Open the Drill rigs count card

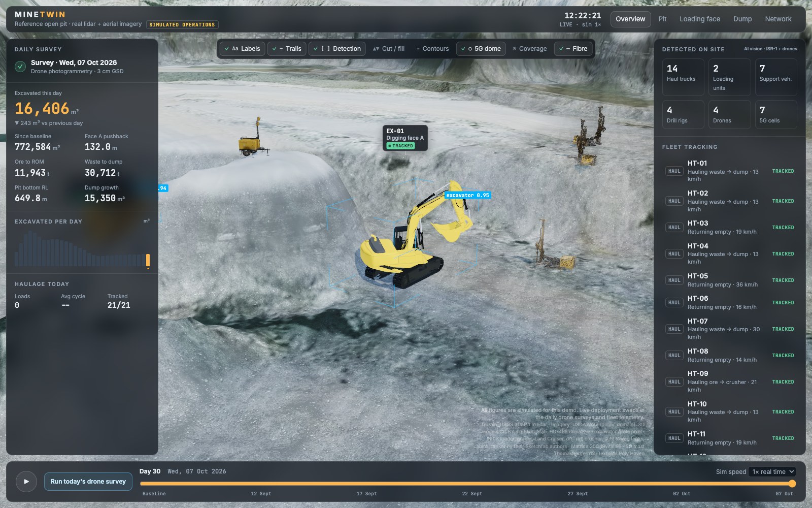(x=683, y=114)
